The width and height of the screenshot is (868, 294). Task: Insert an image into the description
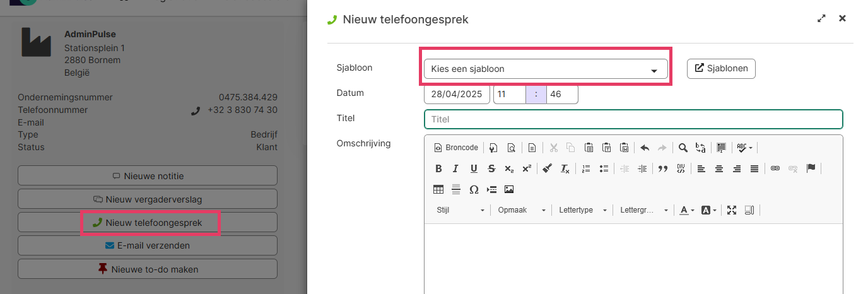coord(509,189)
